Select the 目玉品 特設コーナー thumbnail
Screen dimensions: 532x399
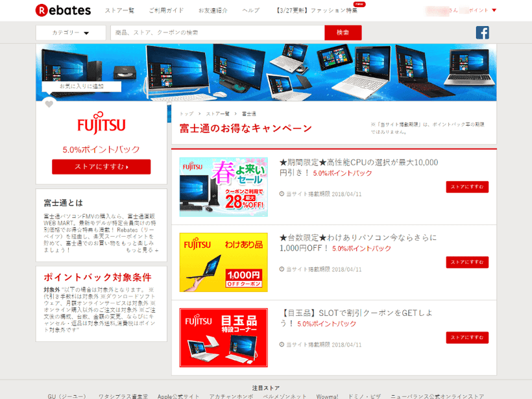[x=223, y=337]
